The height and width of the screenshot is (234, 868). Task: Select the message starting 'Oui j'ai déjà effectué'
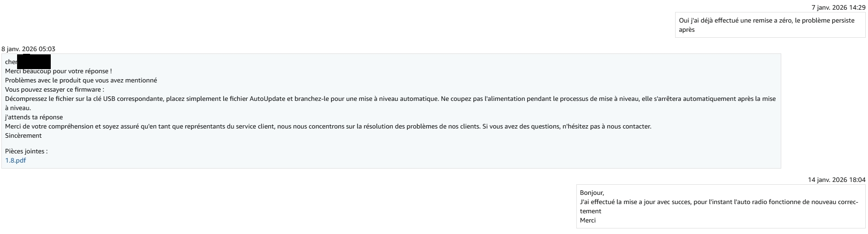point(766,21)
